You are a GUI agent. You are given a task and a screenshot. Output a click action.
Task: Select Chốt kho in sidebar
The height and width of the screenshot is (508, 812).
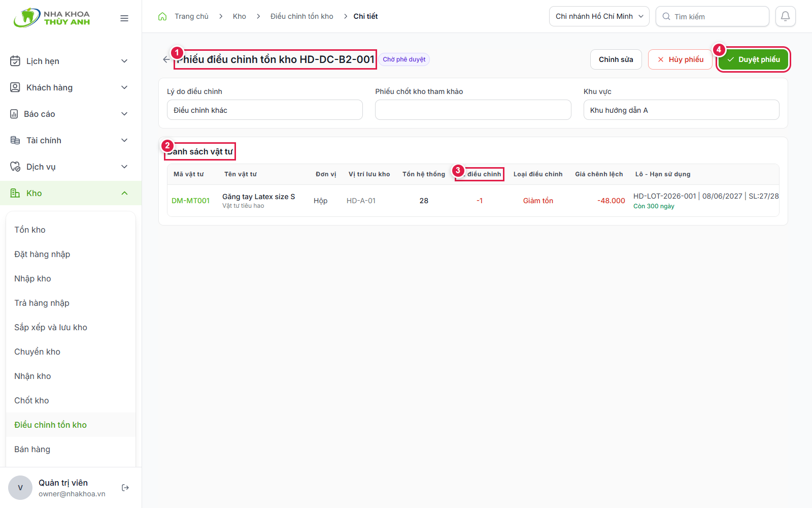pyautogui.click(x=71, y=400)
